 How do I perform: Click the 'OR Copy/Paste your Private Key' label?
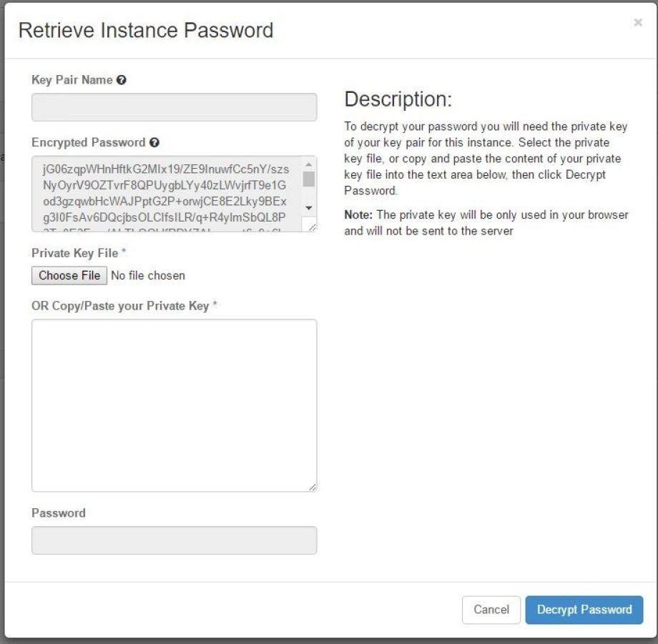click(120, 306)
